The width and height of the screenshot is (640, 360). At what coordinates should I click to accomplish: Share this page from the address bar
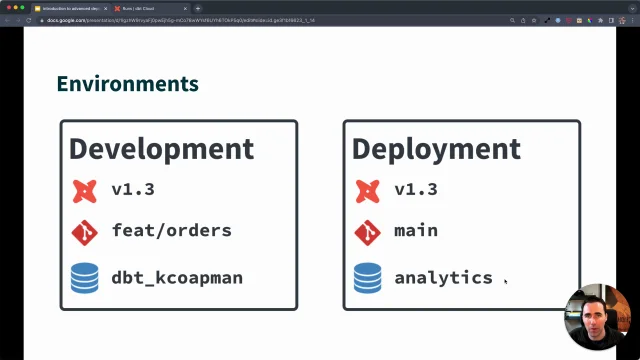point(523,20)
